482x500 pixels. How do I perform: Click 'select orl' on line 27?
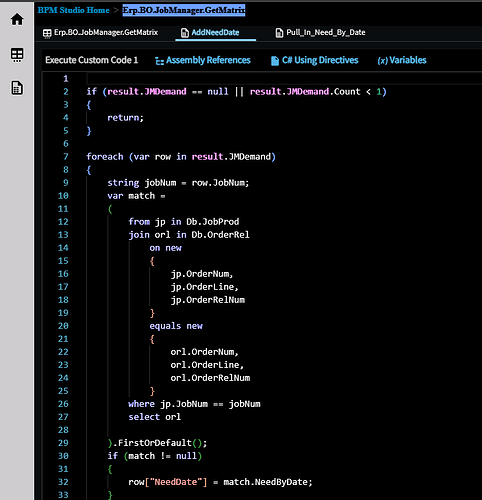pyautogui.click(x=155, y=417)
